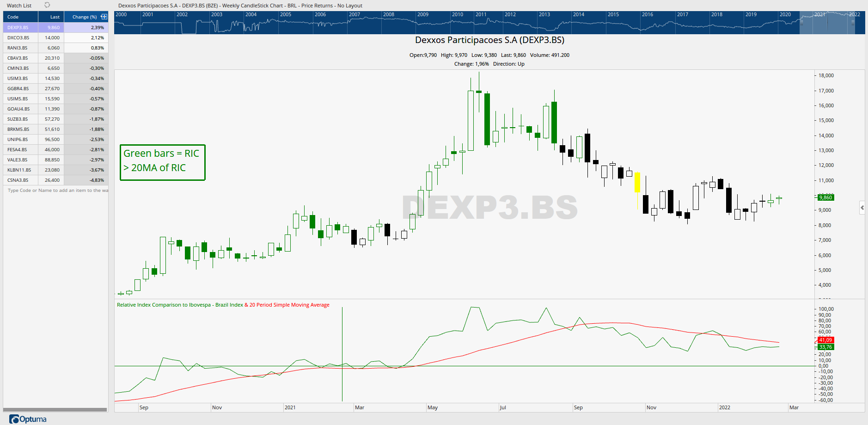Click the Optuma logo

(28, 419)
